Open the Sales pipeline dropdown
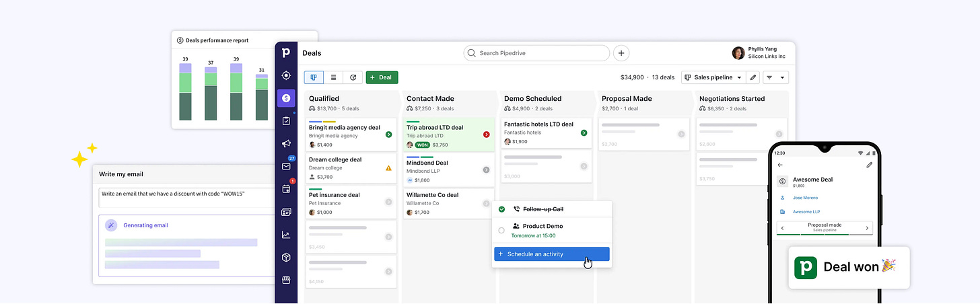980x304 pixels. (713, 77)
